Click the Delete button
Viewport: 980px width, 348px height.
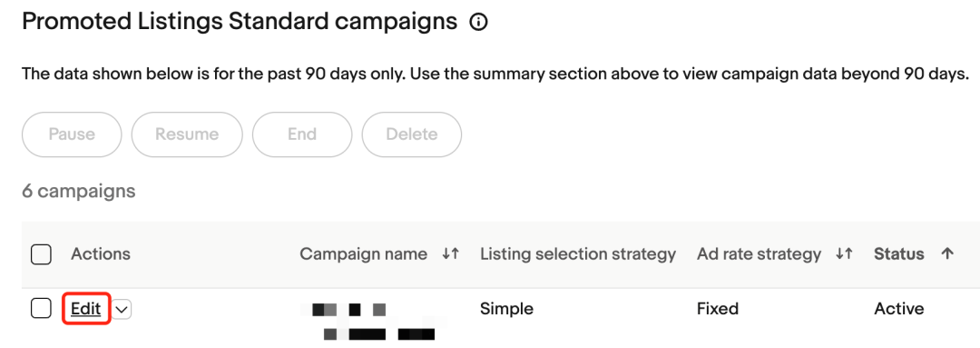[x=412, y=134]
